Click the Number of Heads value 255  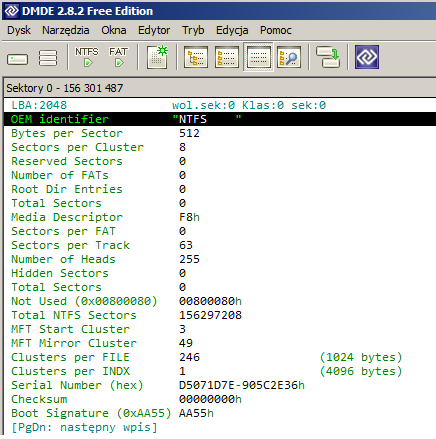189,259
